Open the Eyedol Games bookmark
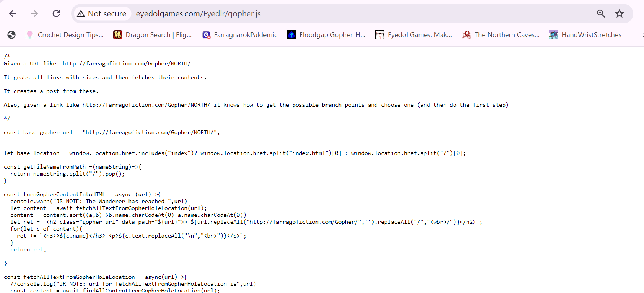 pyautogui.click(x=414, y=35)
